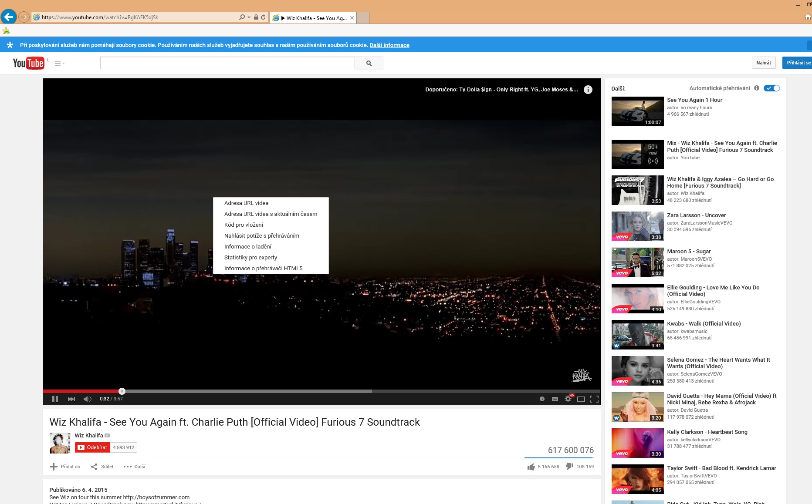
Task: Toggle theater mode in the player
Action: point(581,399)
